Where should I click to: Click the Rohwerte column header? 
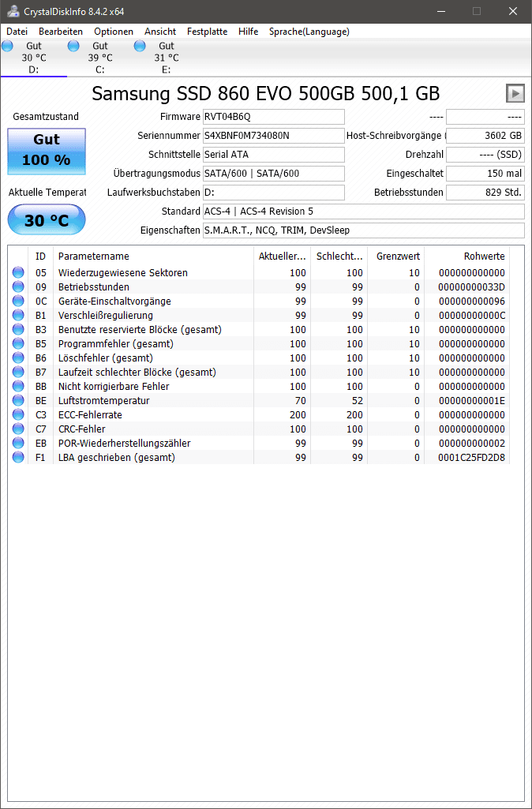(467, 257)
